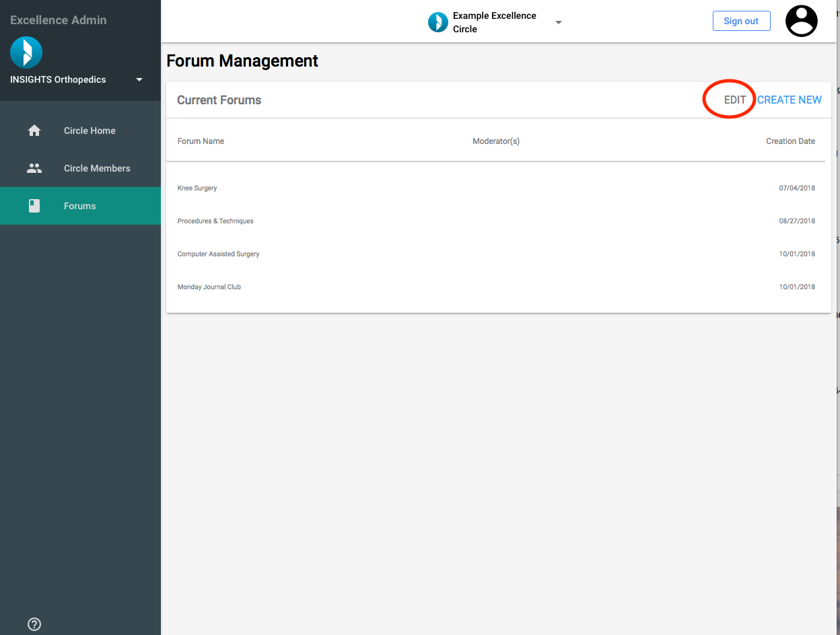840x635 pixels.
Task: Open Circle Members page
Action: [81, 168]
